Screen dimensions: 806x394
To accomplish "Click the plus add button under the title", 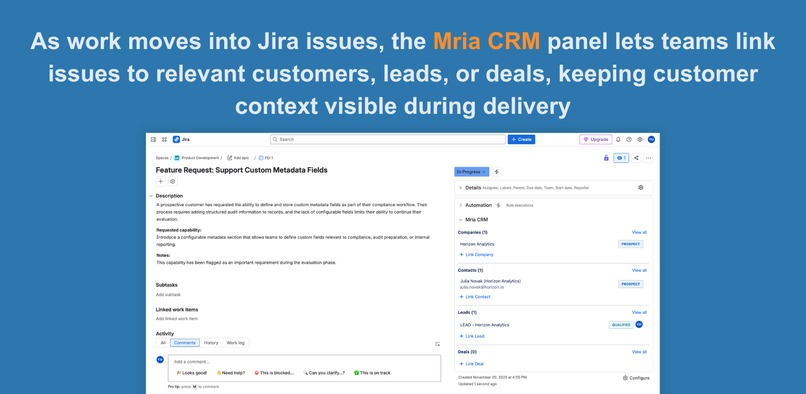I will (160, 181).
